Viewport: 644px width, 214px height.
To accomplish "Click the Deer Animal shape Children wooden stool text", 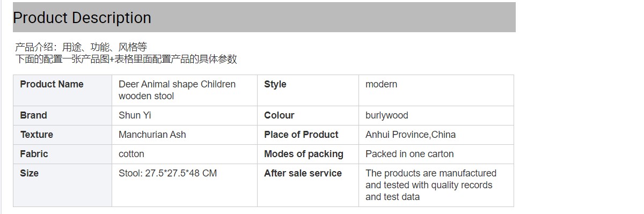I will click(177, 90).
